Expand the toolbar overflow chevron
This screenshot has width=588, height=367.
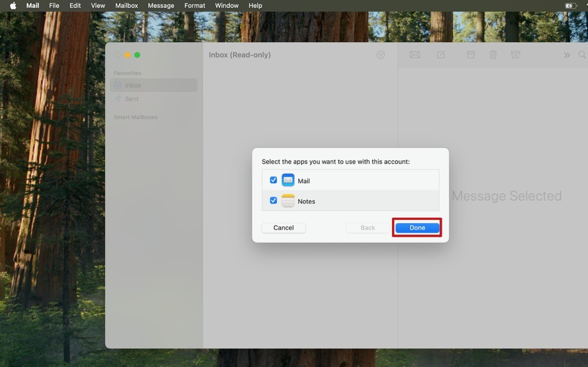[x=567, y=55]
